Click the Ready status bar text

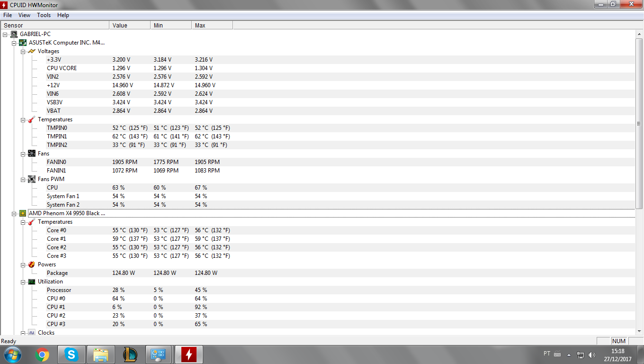click(9, 341)
